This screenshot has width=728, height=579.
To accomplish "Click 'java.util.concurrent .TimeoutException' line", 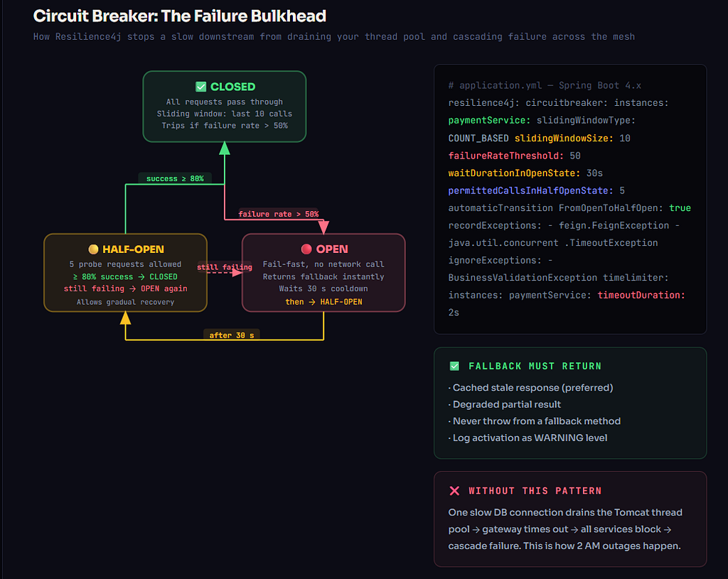I will (553, 243).
